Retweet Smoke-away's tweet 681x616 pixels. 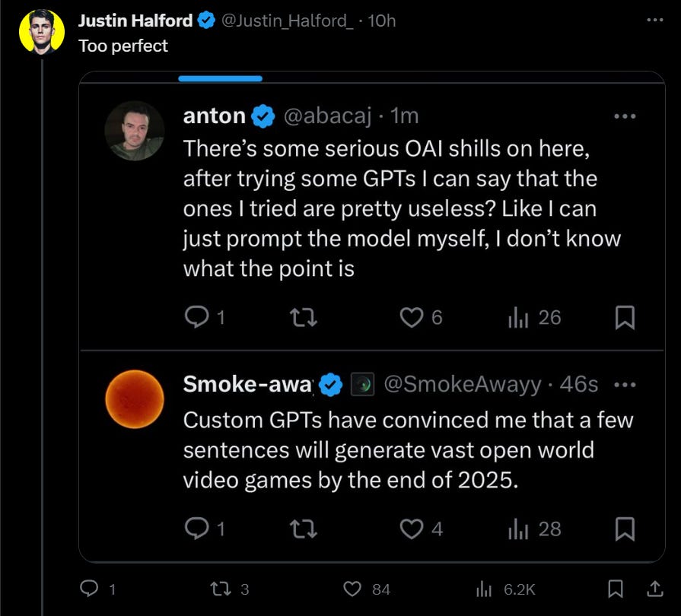[304, 529]
